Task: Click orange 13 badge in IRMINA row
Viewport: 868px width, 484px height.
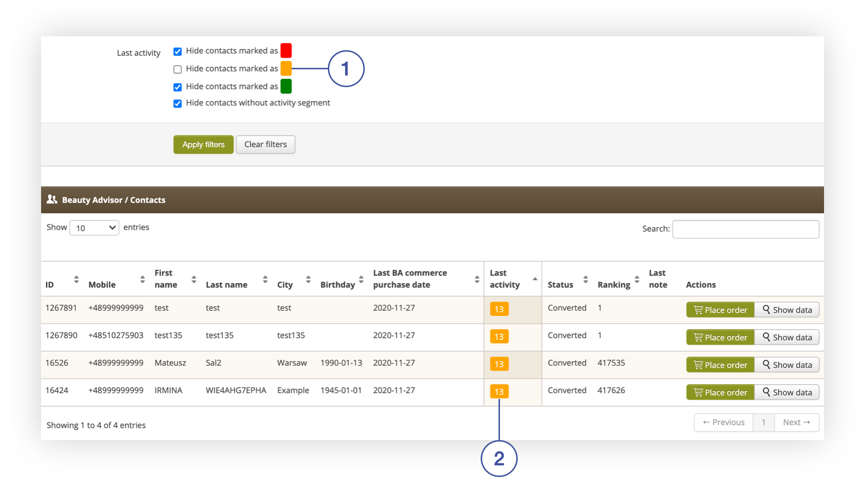Action: 499,392
